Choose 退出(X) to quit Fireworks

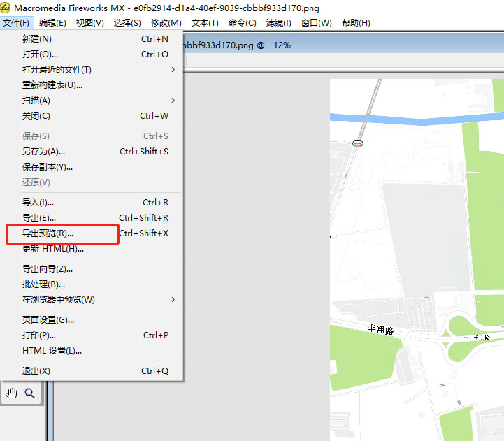click(x=36, y=371)
